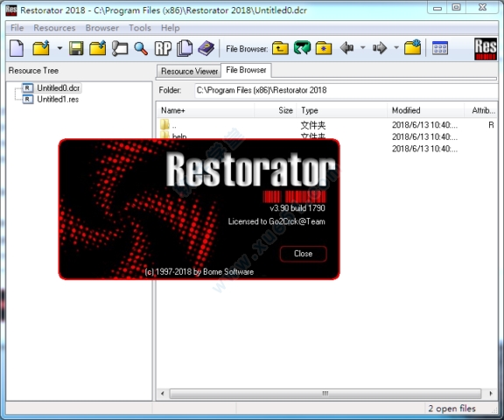Navigate forward in file browser
This screenshot has height=420, width=504.
pyautogui.click(x=380, y=48)
